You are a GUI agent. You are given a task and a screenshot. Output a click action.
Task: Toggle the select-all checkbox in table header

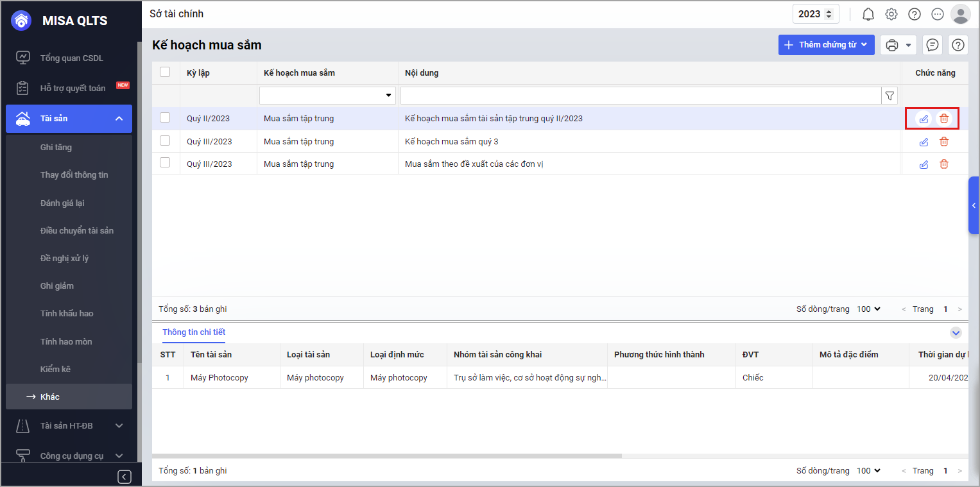(165, 72)
